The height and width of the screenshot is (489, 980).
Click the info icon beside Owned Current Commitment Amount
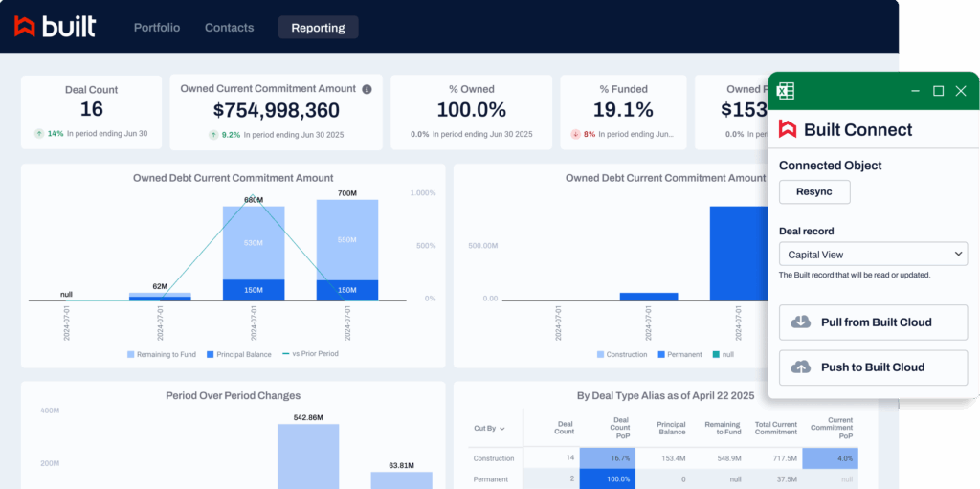[367, 89]
